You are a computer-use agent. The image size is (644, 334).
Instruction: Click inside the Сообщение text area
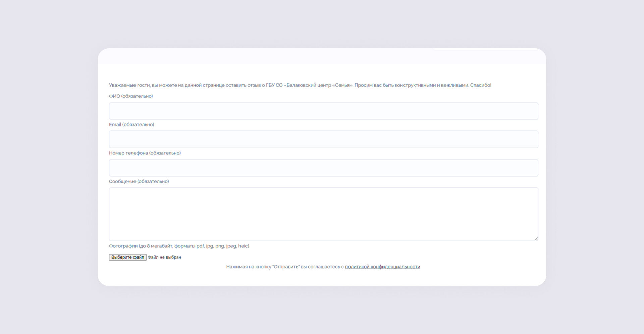[x=323, y=214]
